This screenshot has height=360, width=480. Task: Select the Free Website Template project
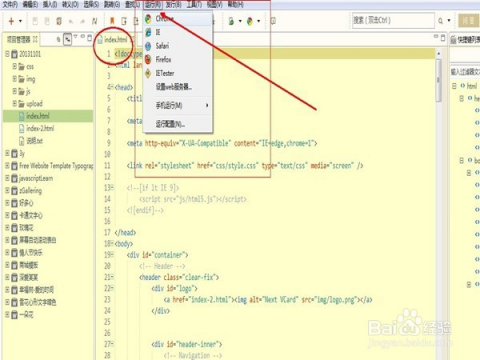coord(56,166)
